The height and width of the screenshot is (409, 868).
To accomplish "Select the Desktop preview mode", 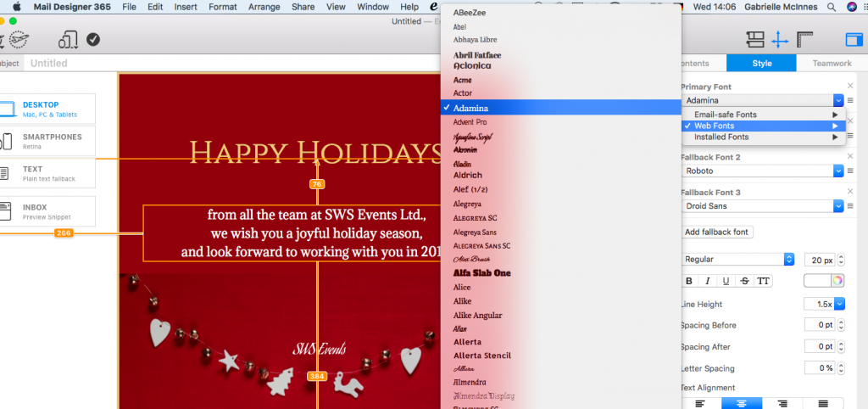I will (x=47, y=109).
